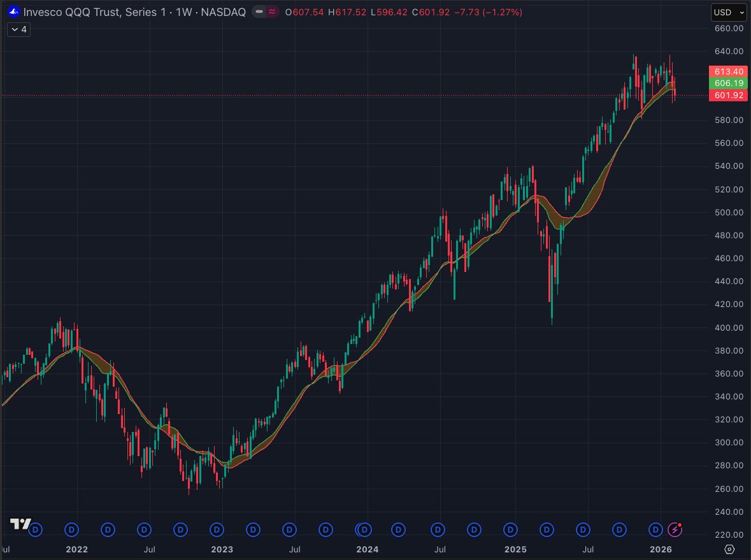The width and height of the screenshot is (751, 560).
Task: Open dividend marker just before the lightning icon
Action: click(655, 530)
